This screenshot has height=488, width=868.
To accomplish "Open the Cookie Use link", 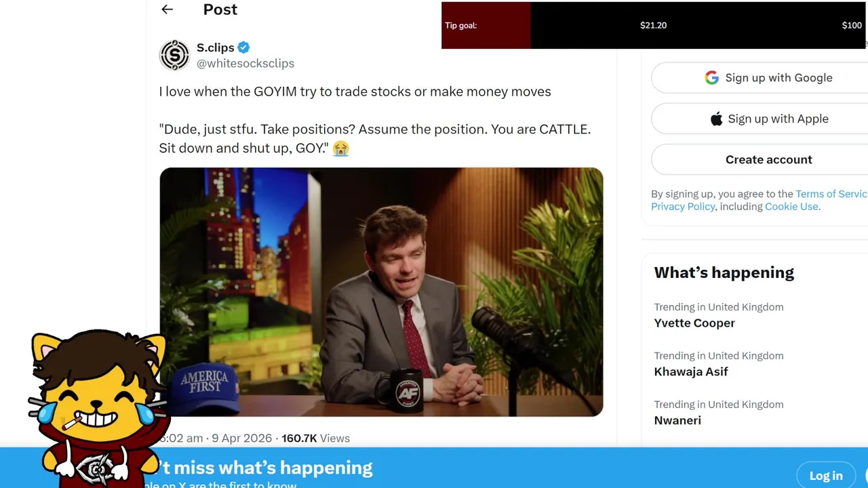I will pos(791,207).
